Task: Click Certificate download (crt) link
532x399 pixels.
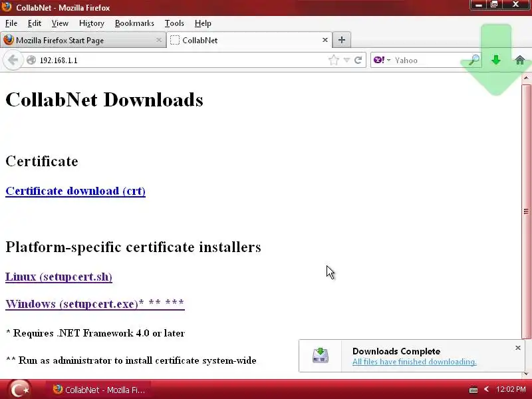Action: pyautogui.click(x=75, y=191)
